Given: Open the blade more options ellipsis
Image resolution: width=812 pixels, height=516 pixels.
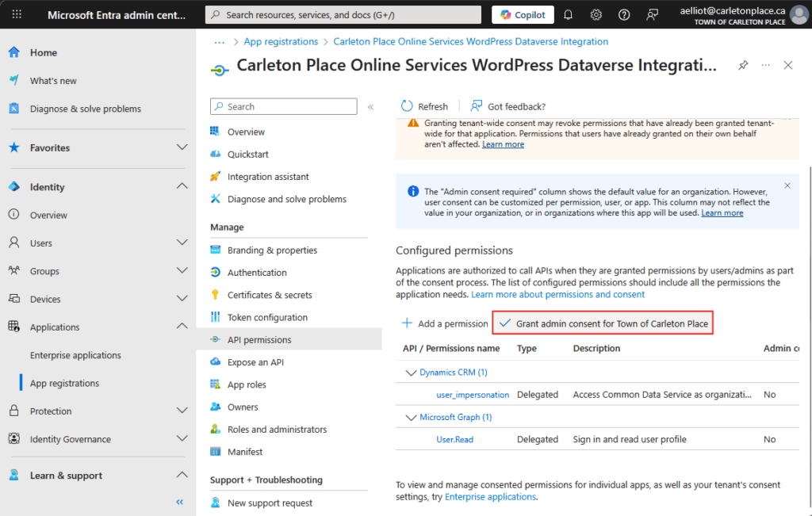Looking at the screenshot, I should (x=765, y=65).
